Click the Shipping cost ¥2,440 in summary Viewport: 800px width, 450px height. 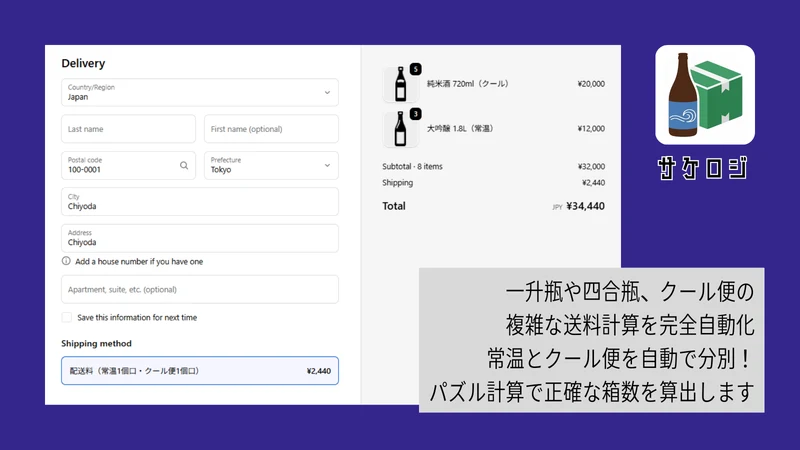(x=593, y=183)
